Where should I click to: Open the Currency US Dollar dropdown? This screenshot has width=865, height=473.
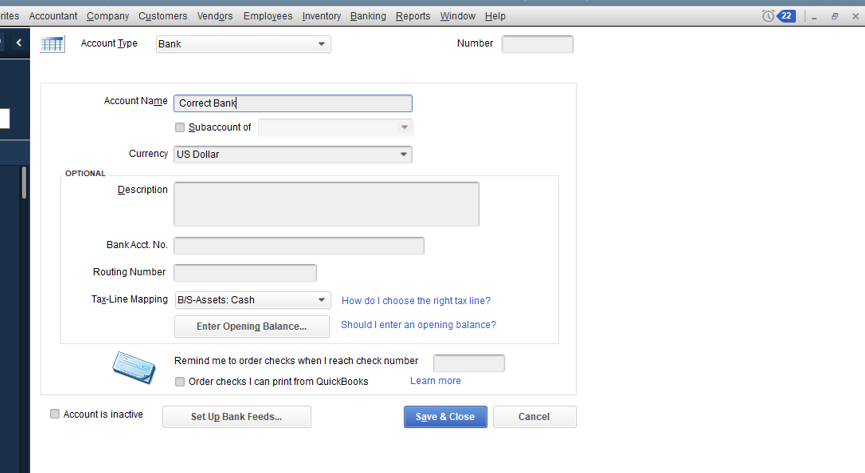click(293, 155)
